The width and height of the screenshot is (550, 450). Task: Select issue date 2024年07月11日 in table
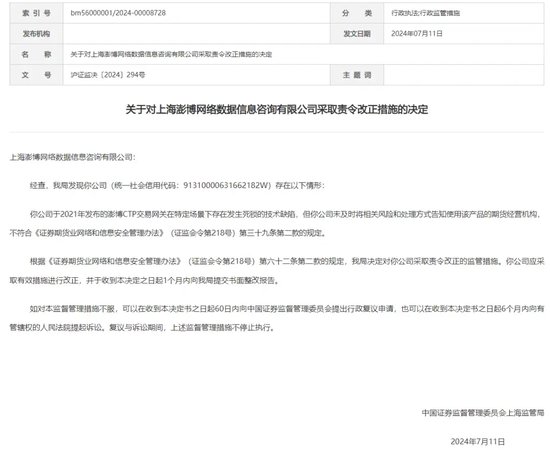point(417,34)
